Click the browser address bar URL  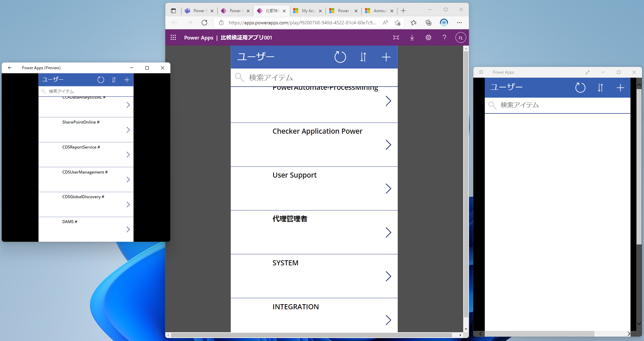tap(302, 23)
